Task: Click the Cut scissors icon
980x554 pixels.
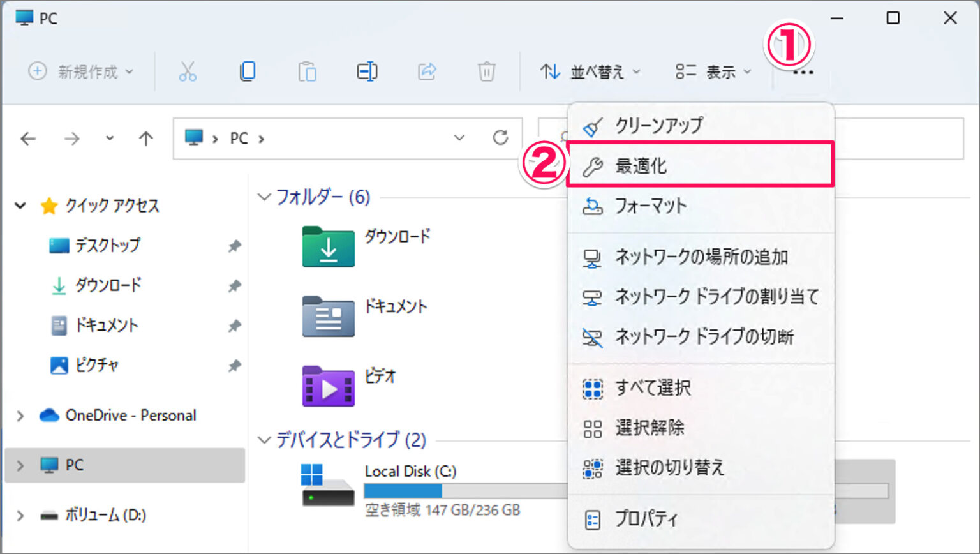Action: click(188, 71)
